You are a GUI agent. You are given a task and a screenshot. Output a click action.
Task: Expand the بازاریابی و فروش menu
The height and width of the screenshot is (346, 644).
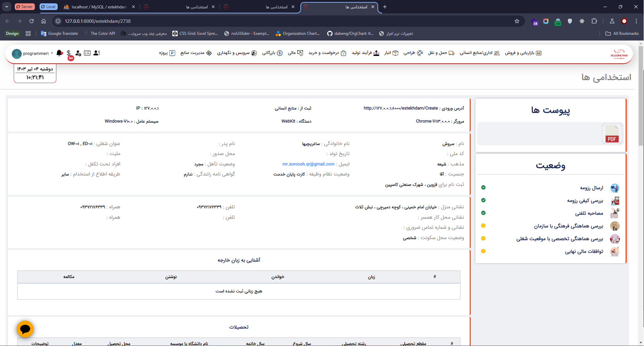tap(523, 53)
